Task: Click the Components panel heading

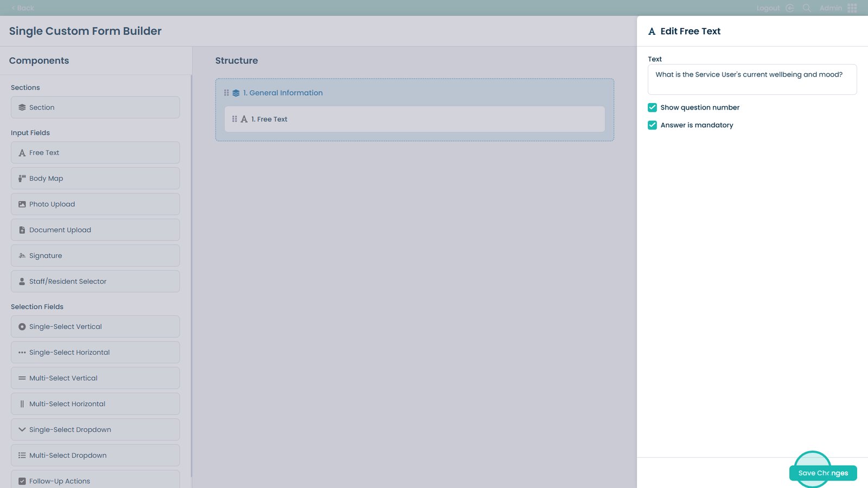Action: point(39,61)
